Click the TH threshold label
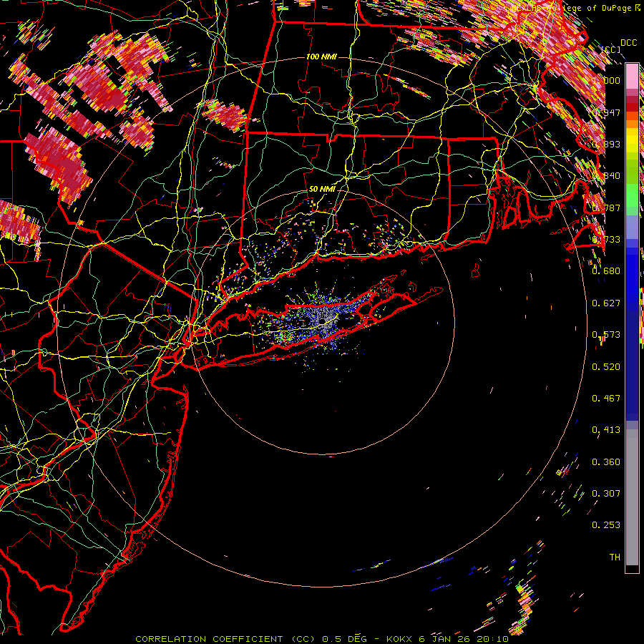This screenshot has height=644, width=644. pyautogui.click(x=615, y=557)
